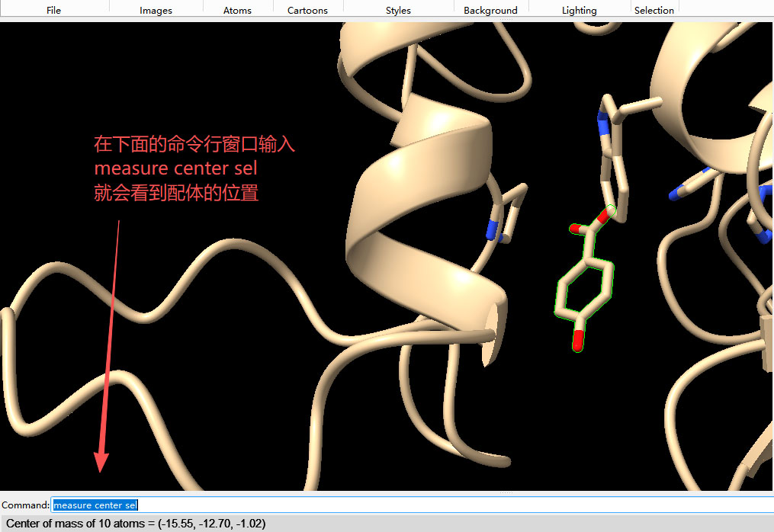Switch to the Selection toolbar section
Screen dimensions: 774x532
click(x=654, y=10)
